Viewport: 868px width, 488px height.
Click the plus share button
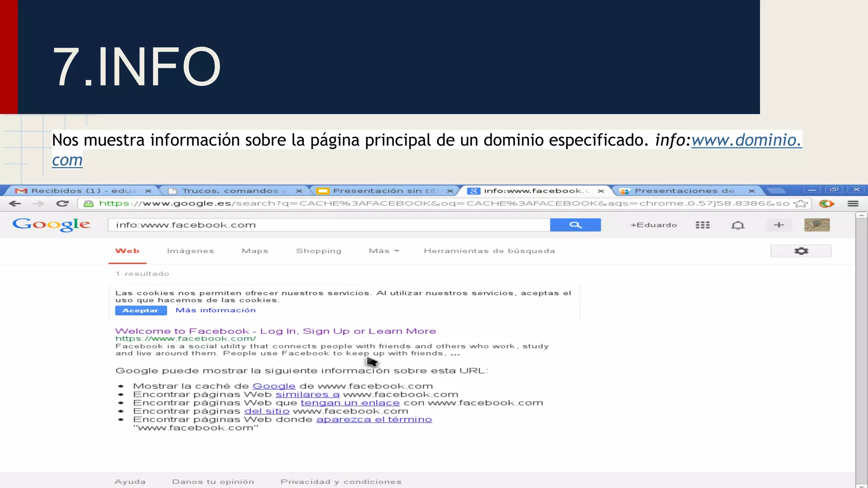click(x=779, y=225)
